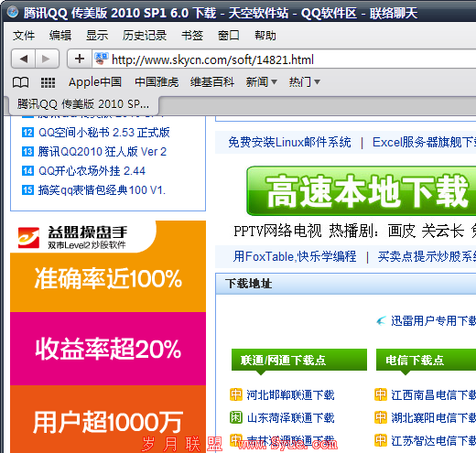
Task: Open the 中国雅虎 bookmark
Action: tap(157, 82)
